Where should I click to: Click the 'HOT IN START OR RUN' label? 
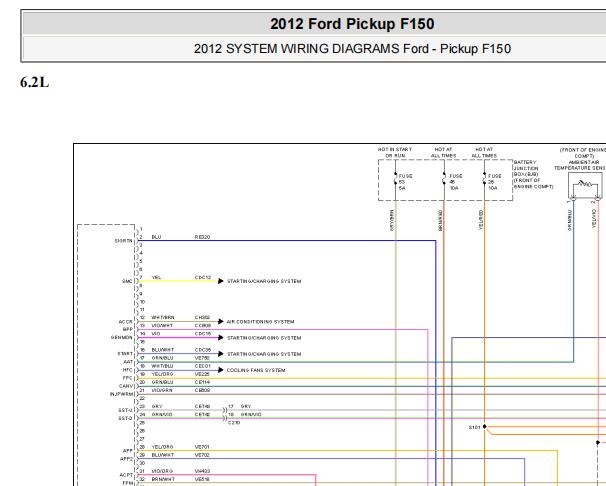(395, 153)
